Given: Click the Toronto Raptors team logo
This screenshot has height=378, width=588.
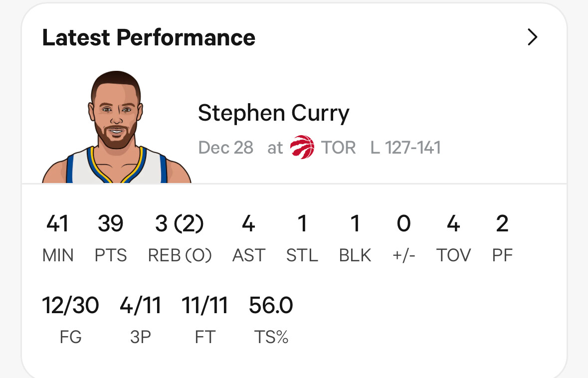Looking at the screenshot, I should (302, 147).
